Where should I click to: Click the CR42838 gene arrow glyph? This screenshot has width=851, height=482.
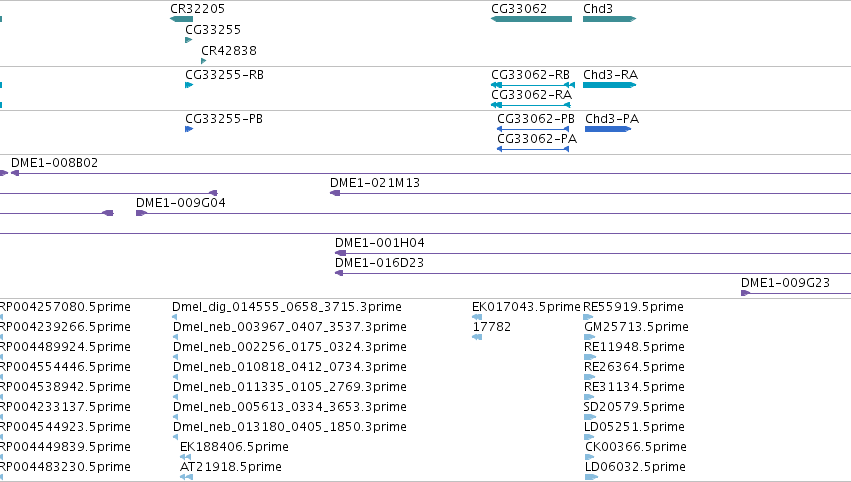click(x=204, y=61)
